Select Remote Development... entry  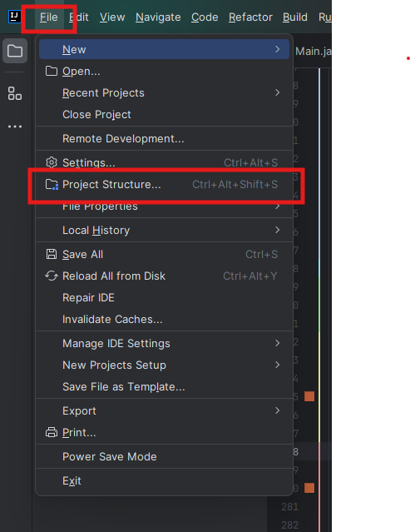click(164, 138)
